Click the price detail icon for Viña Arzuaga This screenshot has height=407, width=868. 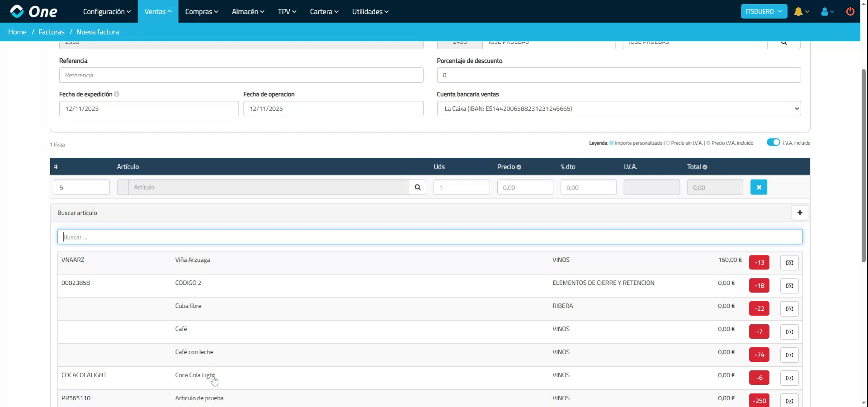coord(789,262)
